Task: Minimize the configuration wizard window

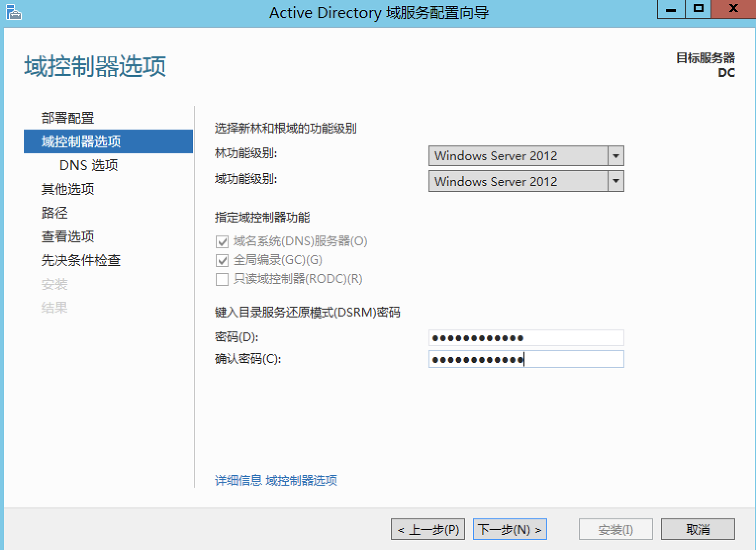Action: (x=671, y=9)
